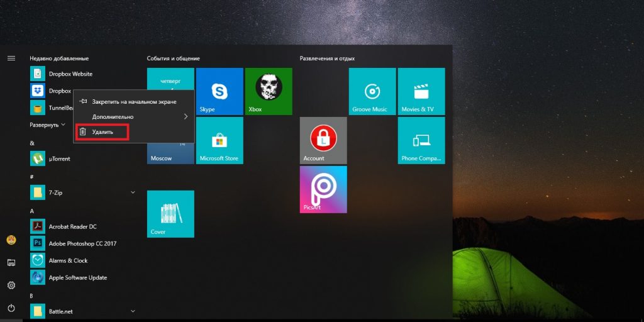Open Settings gear in the sidebar
644x322 pixels.
pos(11,285)
